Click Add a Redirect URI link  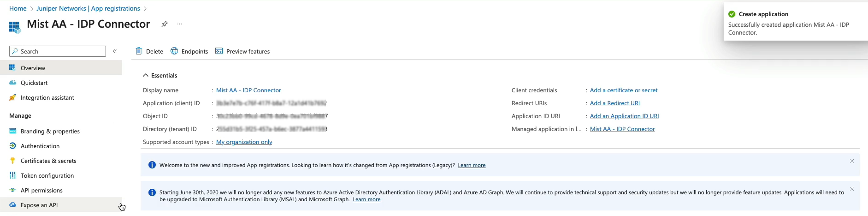(x=615, y=103)
